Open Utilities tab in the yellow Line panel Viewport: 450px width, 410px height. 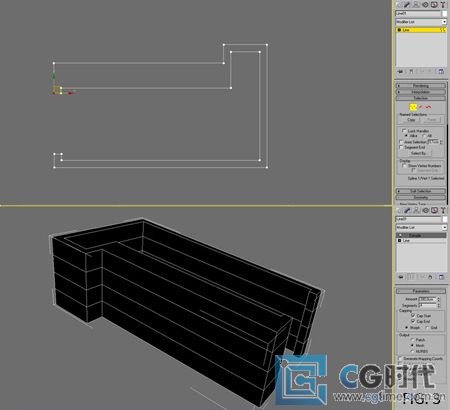pos(443,4)
